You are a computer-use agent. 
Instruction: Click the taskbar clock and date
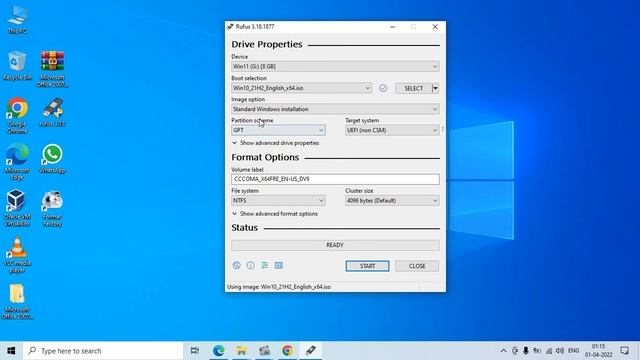pos(598,351)
